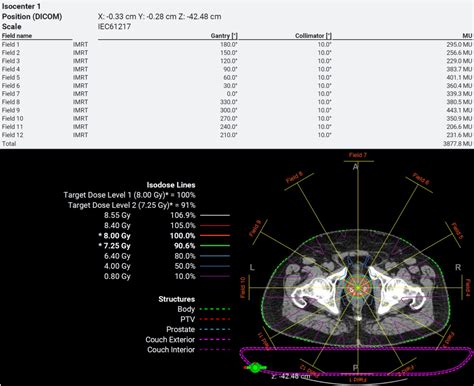Select the 360.4 MU value
Screen dimensions: 474x386
click(x=459, y=86)
